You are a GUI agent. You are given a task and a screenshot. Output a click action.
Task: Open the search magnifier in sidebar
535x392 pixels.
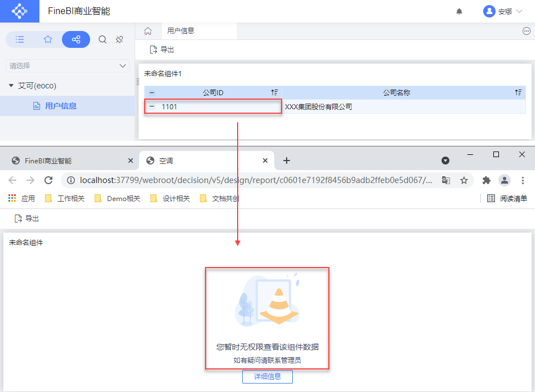pos(102,39)
